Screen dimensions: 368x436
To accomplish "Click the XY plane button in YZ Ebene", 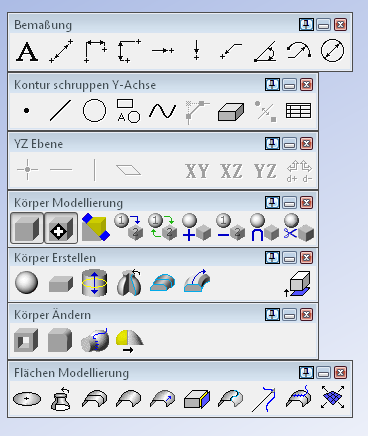I will click(x=197, y=171).
